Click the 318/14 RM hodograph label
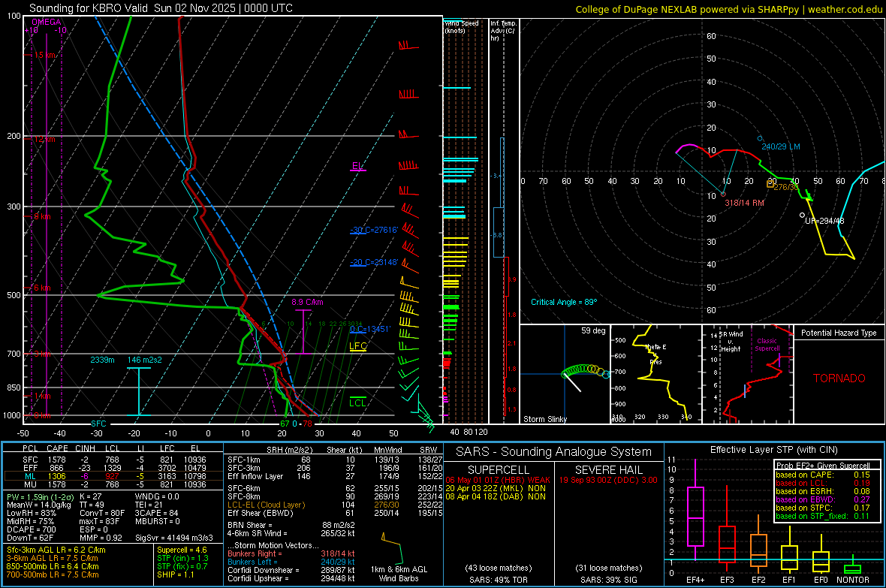Image resolution: width=886 pixels, height=588 pixels. tap(744, 203)
